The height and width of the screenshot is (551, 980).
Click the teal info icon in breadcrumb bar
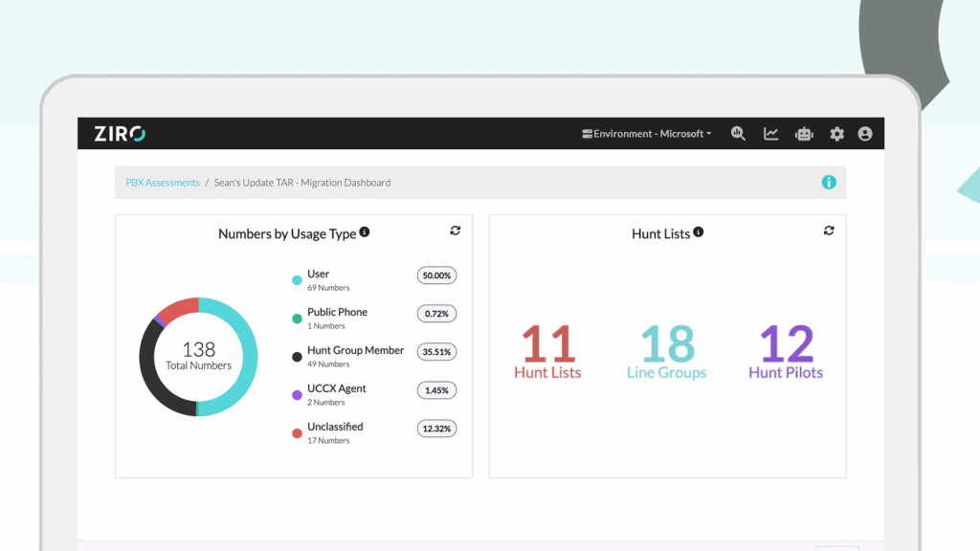(829, 182)
